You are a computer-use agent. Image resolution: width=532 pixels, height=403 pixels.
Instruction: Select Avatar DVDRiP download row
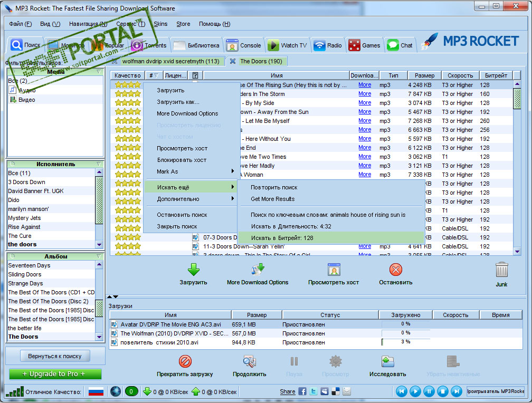pos(316,324)
